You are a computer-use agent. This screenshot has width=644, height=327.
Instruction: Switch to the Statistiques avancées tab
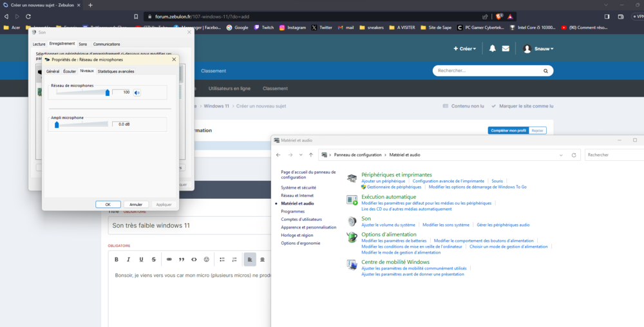(x=116, y=71)
